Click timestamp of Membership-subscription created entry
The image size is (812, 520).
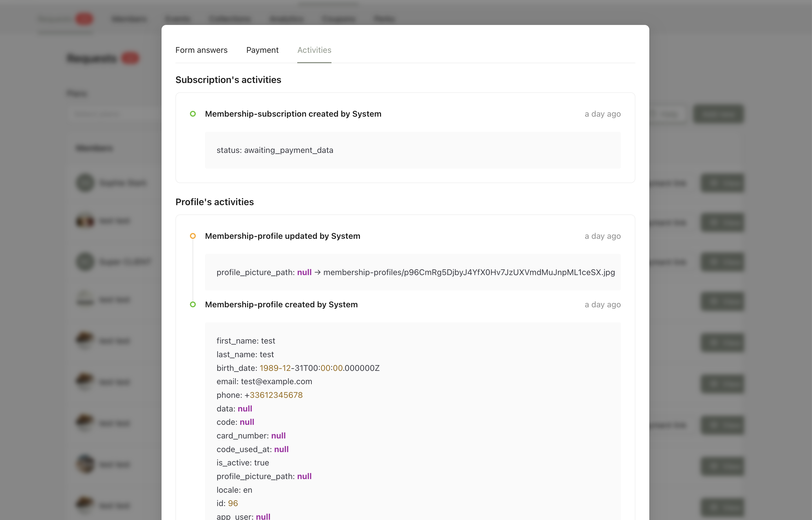603,114
